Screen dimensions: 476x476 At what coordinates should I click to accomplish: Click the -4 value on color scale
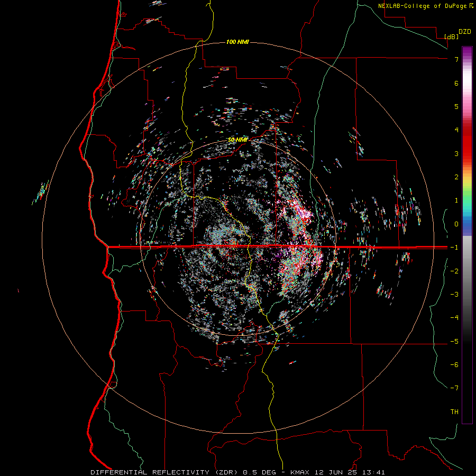point(454,318)
